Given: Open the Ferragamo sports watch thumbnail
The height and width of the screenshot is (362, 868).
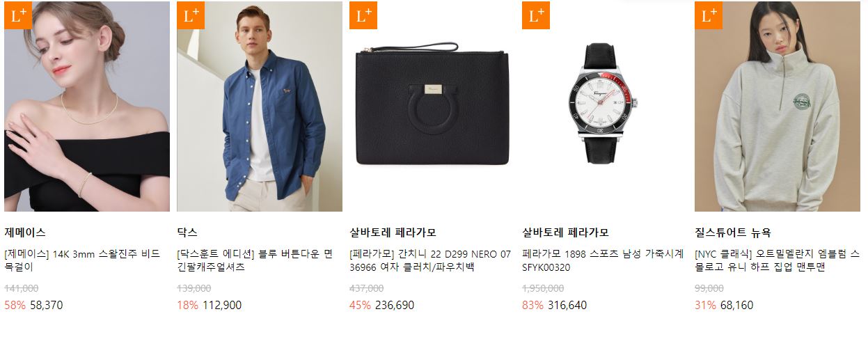Looking at the screenshot, I should [x=605, y=107].
